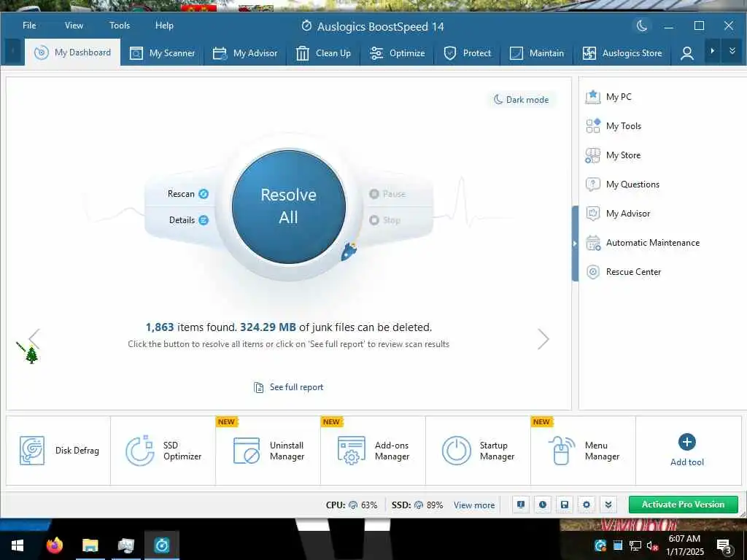Toggle night mode moon icon in title bar
747x560 pixels.
point(642,26)
